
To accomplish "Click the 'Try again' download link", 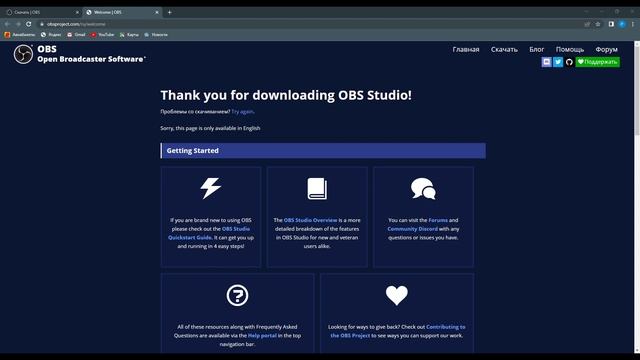I will tap(242, 111).
